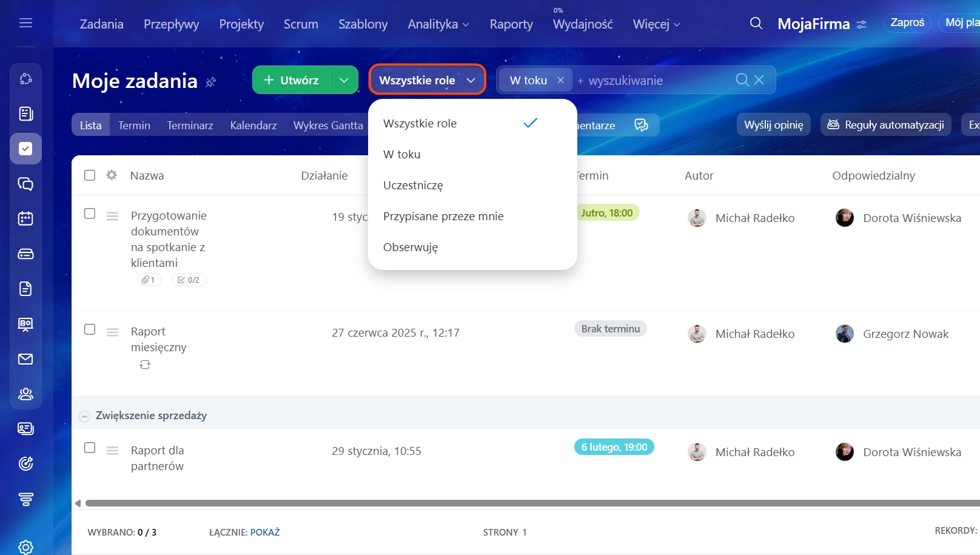Viewport: 980px width, 555px height.
Task: Click the checklist 0/2 badge
Action: (x=189, y=280)
